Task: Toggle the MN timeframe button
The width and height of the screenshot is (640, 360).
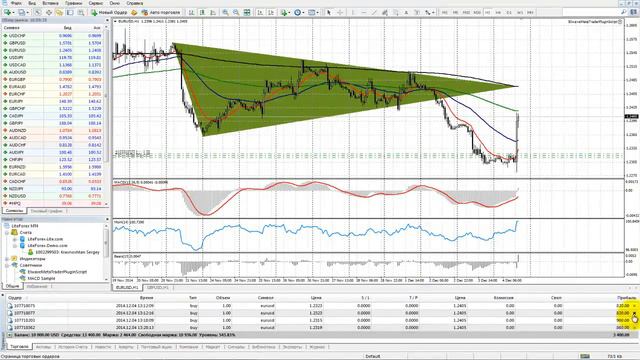Action: click(530, 13)
